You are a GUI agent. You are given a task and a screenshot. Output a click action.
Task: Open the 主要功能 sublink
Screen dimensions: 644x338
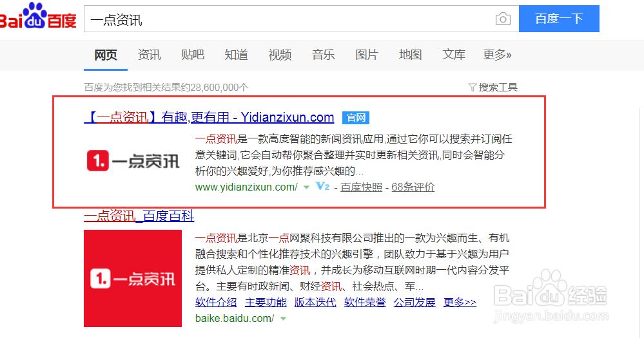(x=266, y=303)
